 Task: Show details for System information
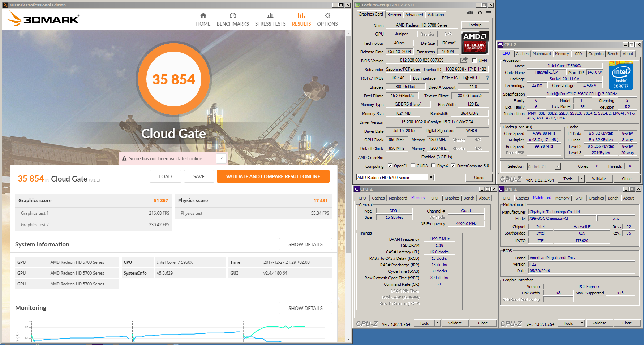point(305,244)
